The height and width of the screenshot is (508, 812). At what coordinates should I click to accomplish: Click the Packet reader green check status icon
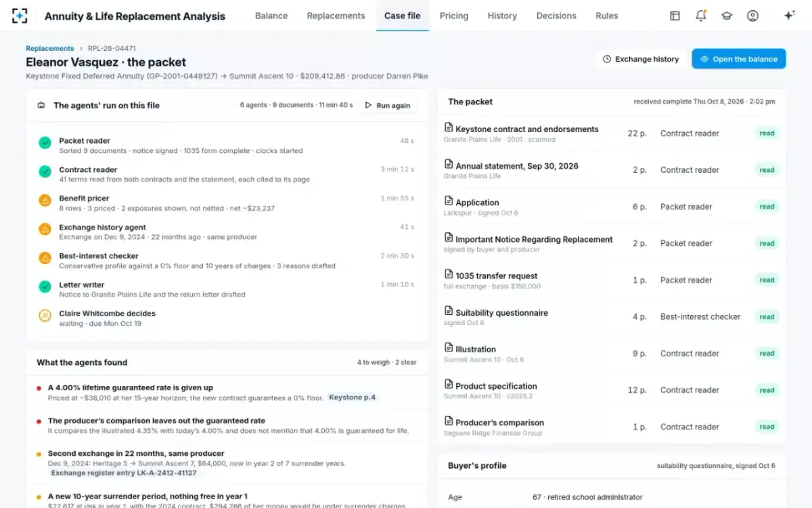click(x=45, y=143)
